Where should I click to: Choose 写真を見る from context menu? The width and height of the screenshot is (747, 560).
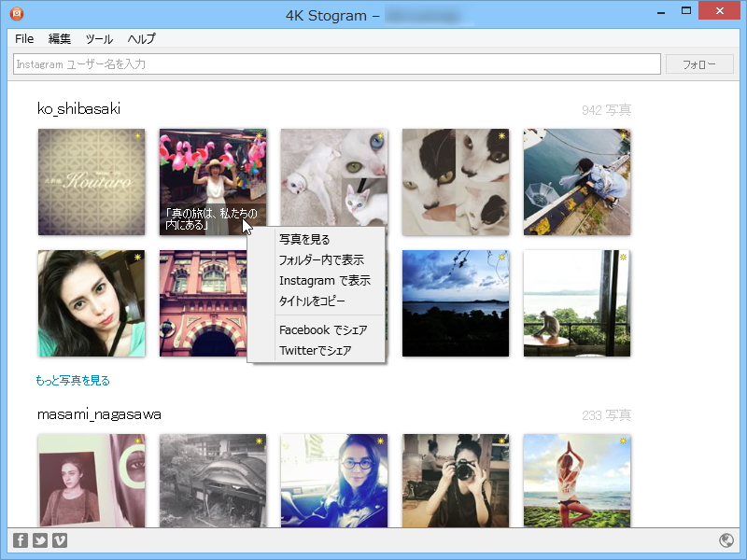[316, 239]
